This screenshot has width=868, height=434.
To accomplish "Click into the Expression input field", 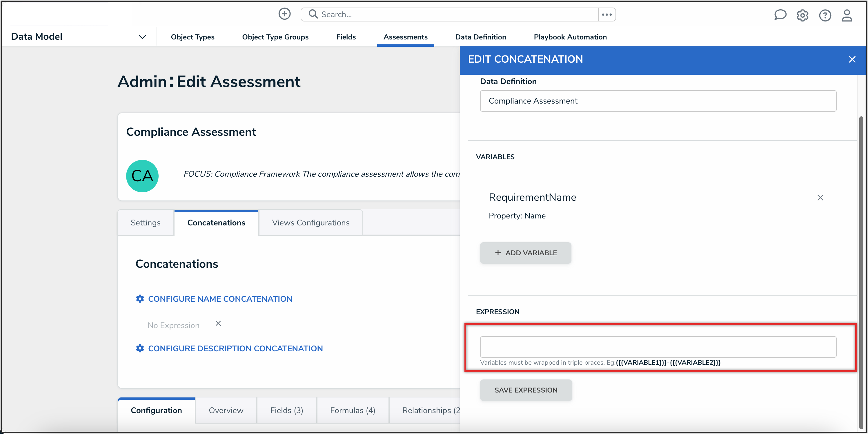I will pyautogui.click(x=658, y=347).
